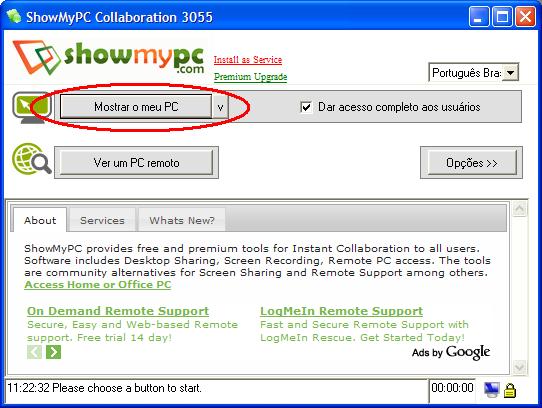Click status message 'Please choose a button to start'
The width and height of the screenshot is (542, 408).
coord(127,388)
